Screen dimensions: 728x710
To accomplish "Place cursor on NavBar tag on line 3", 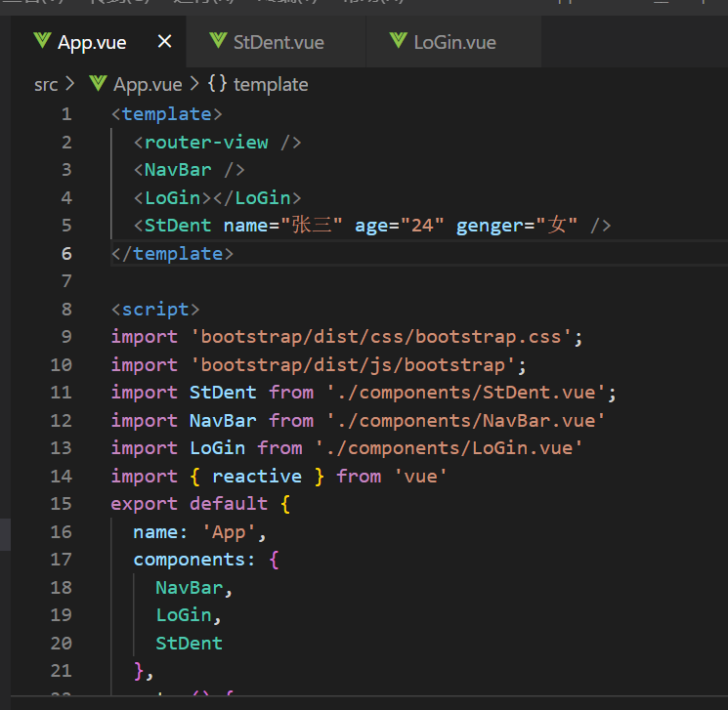I will click(x=189, y=170).
